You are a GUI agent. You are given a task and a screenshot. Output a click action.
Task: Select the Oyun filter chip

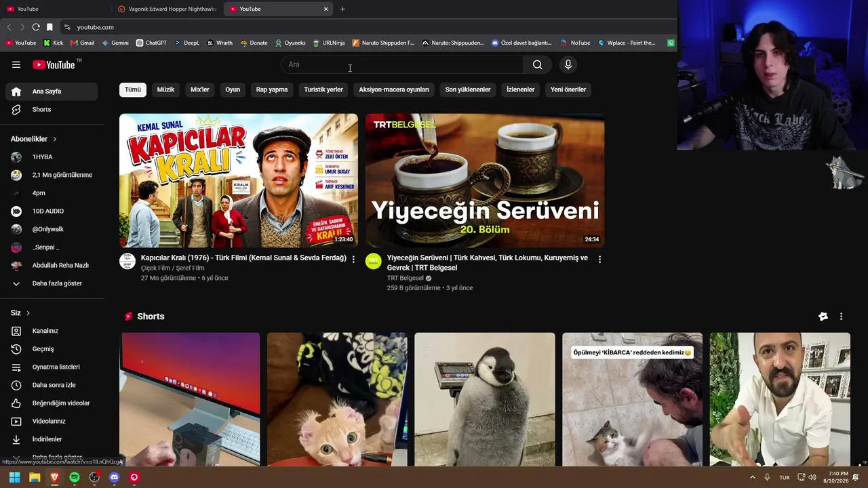pyautogui.click(x=233, y=89)
